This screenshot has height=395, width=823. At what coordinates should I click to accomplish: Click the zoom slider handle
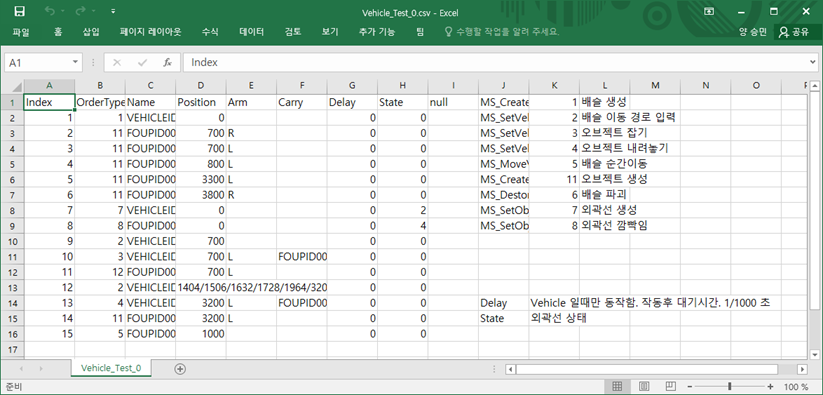pos(730,387)
